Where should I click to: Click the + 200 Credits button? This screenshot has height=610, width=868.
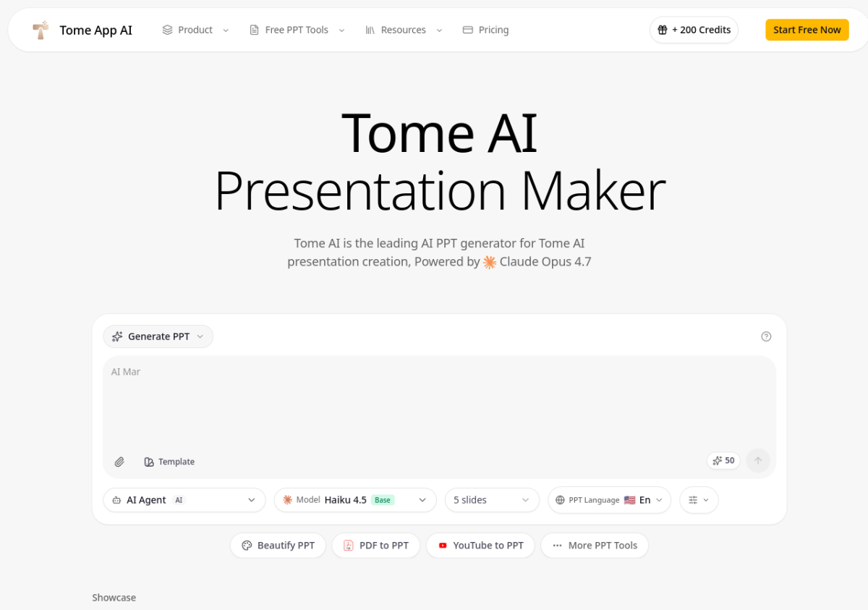(694, 30)
